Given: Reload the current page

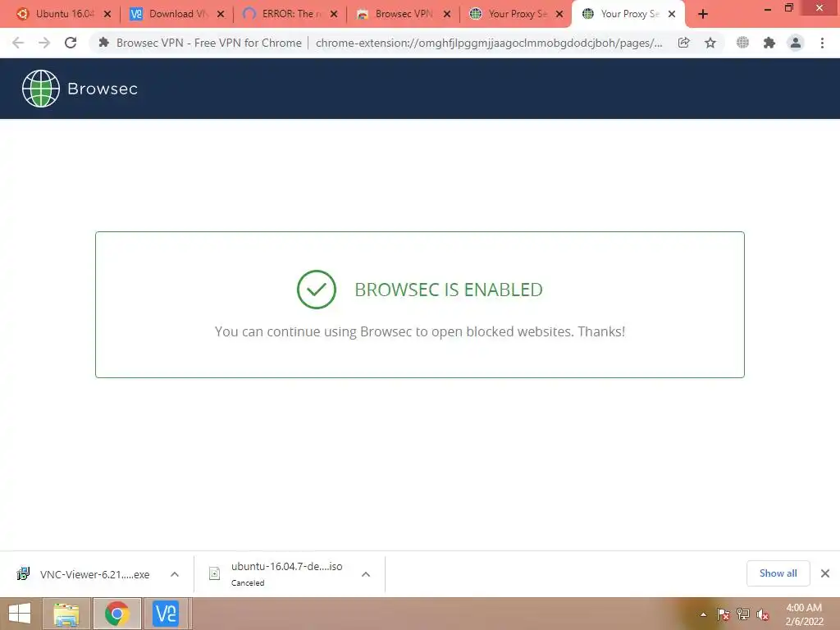Looking at the screenshot, I should (71, 43).
